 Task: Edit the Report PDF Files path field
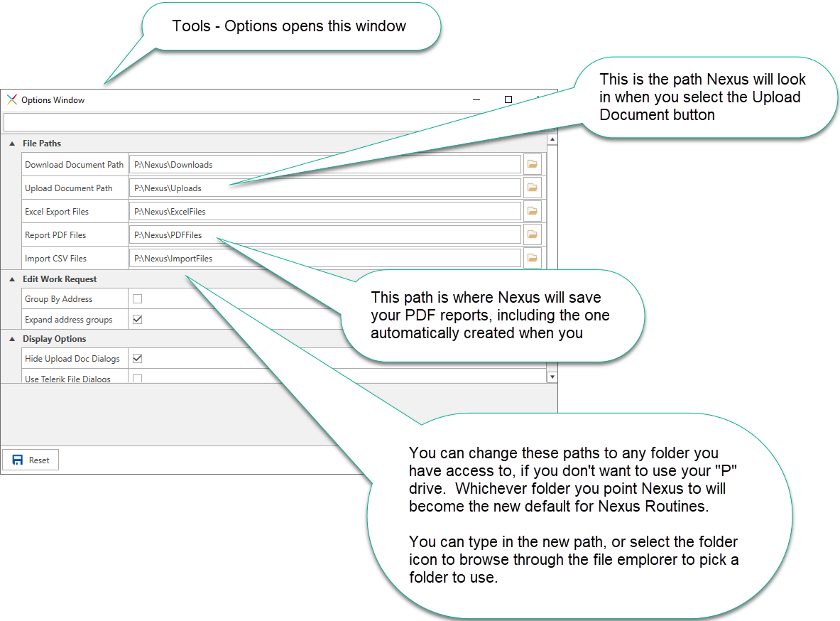click(x=324, y=235)
